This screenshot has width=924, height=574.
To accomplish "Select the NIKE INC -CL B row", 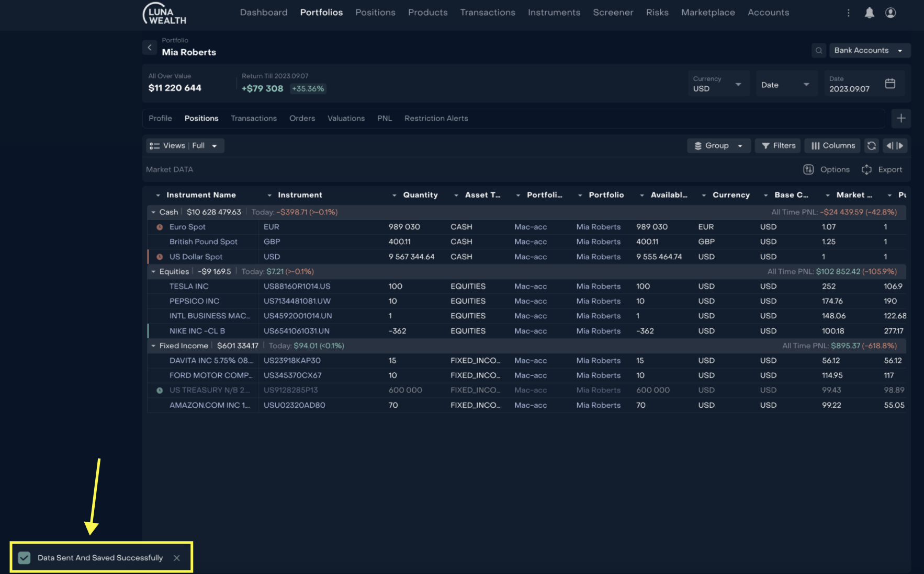I will tap(526, 331).
